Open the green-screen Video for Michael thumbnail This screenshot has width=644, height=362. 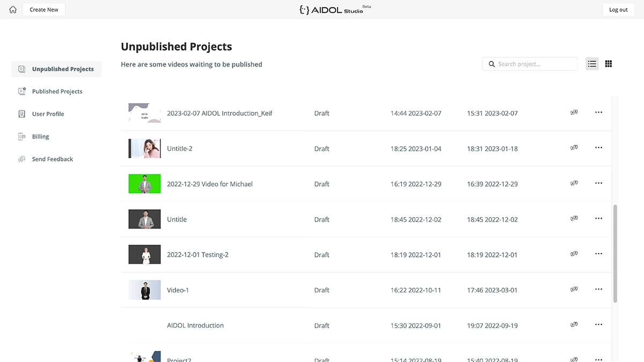(144, 184)
